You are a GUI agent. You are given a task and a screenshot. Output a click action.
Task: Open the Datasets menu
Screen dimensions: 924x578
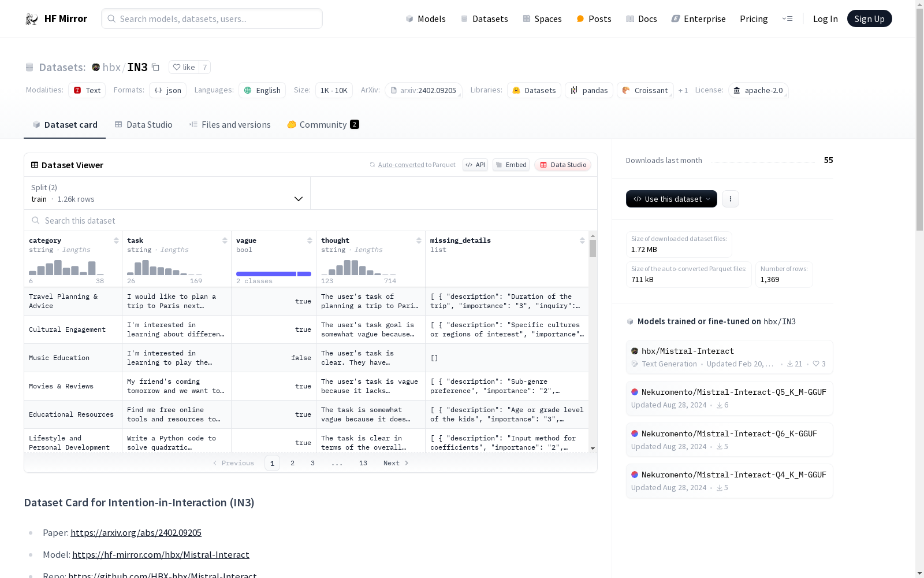click(x=484, y=18)
